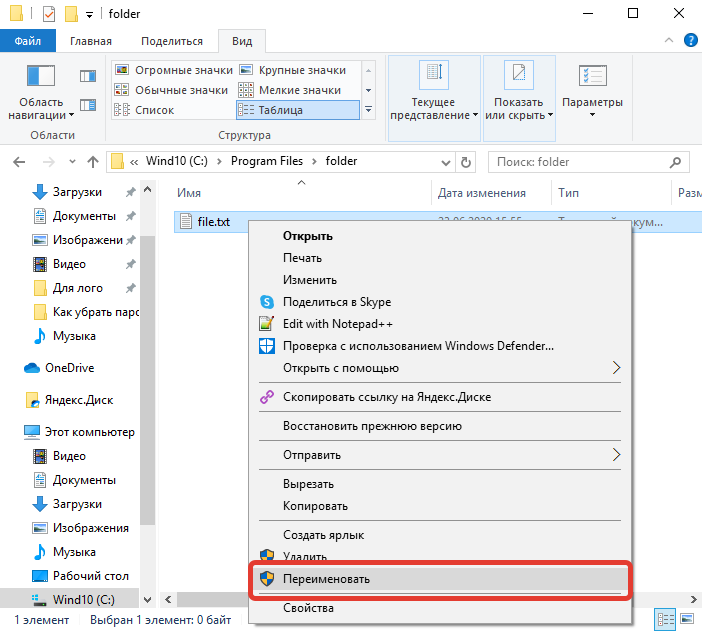Image resolution: width=702 pixels, height=631 pixels.
Task: Choose Поделиться в Skype
Action: pos(440,302)
